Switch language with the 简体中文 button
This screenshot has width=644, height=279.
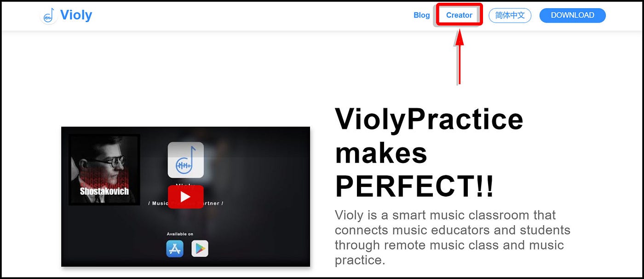click(510, 15)
